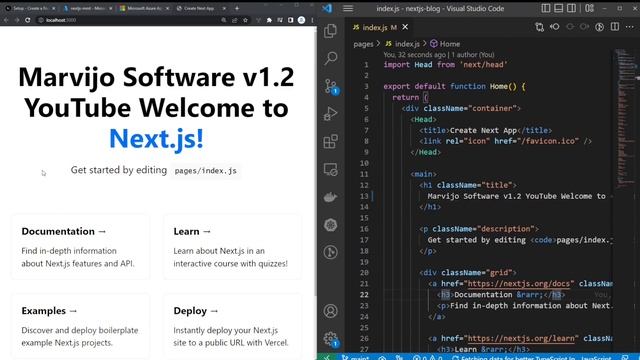Toggle file blame icon in editor toolbar
640x360 pixels.
coord(600,27)
